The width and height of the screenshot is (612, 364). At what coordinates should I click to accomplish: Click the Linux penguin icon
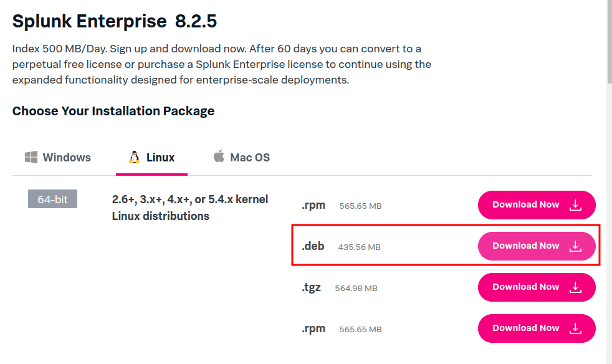[134, 157]
